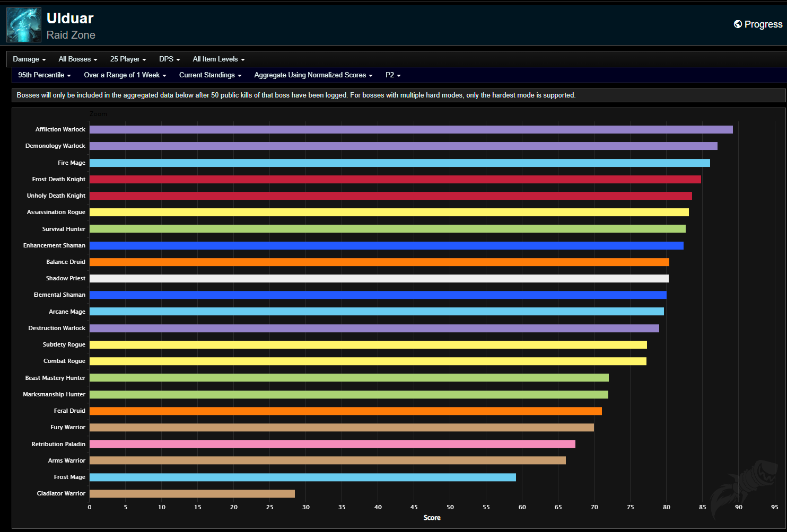Open the Damage metric dropdown

[29, 59]
